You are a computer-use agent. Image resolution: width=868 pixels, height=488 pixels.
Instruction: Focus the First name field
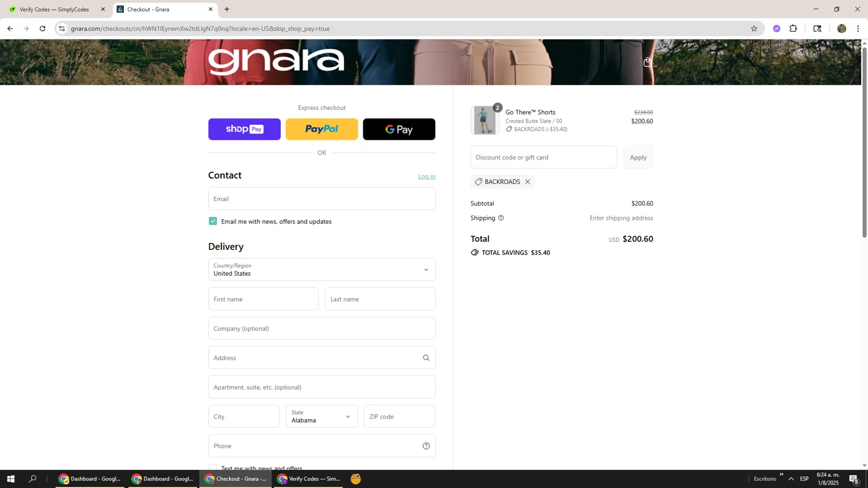pyautogui.click(x=263, y=299)
